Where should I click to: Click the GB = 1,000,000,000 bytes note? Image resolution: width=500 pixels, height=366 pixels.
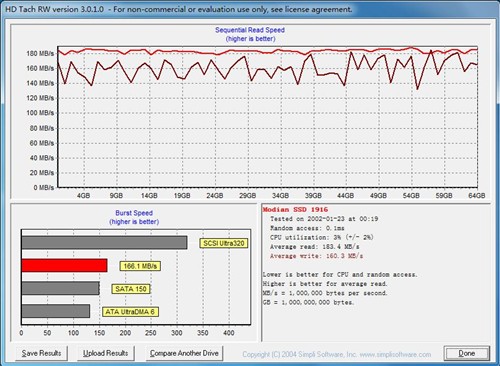[x=308, y=303]
